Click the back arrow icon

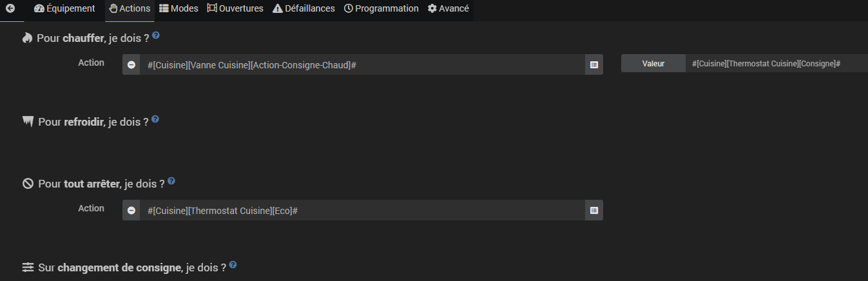tap(10, 9)
